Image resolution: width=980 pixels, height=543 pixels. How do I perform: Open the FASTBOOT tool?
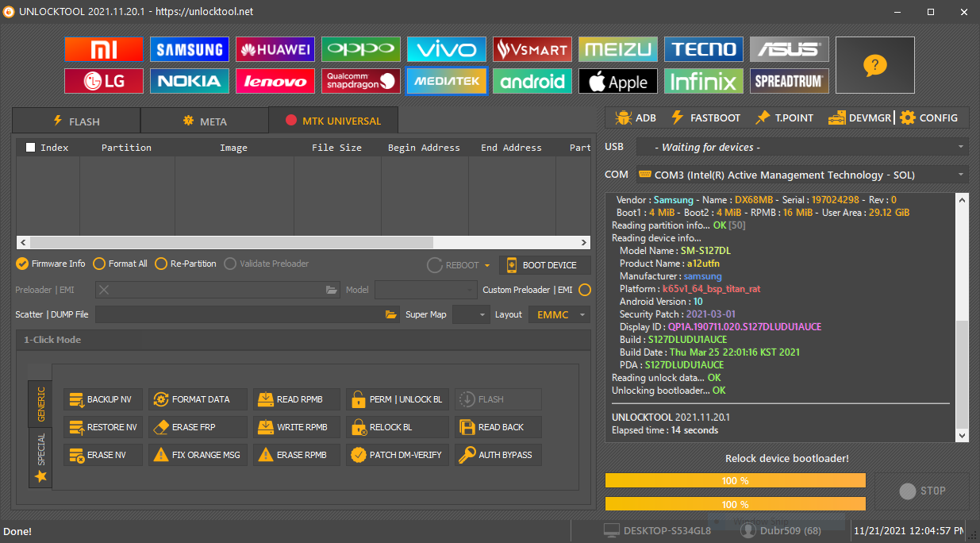[x=705, y=117]
